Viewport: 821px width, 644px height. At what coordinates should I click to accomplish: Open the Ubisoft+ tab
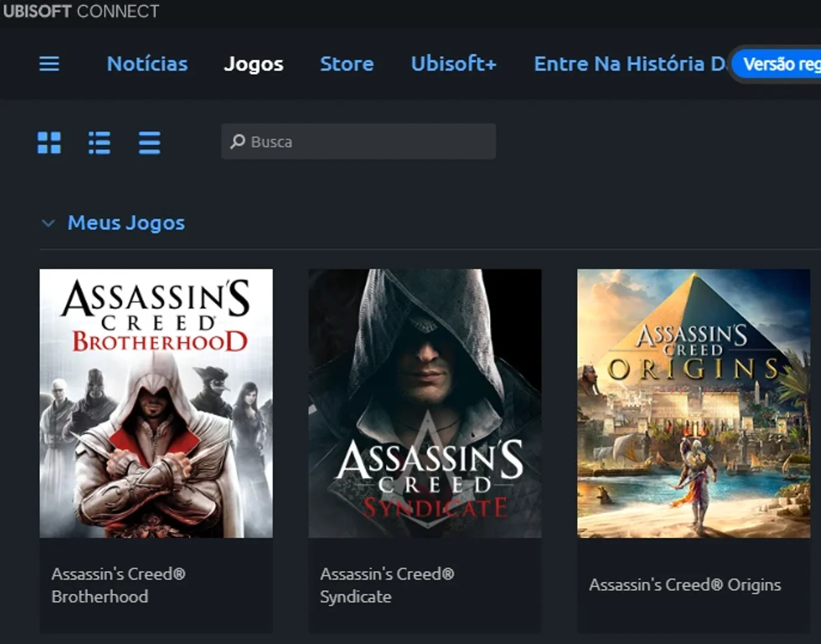pos(454,64)
